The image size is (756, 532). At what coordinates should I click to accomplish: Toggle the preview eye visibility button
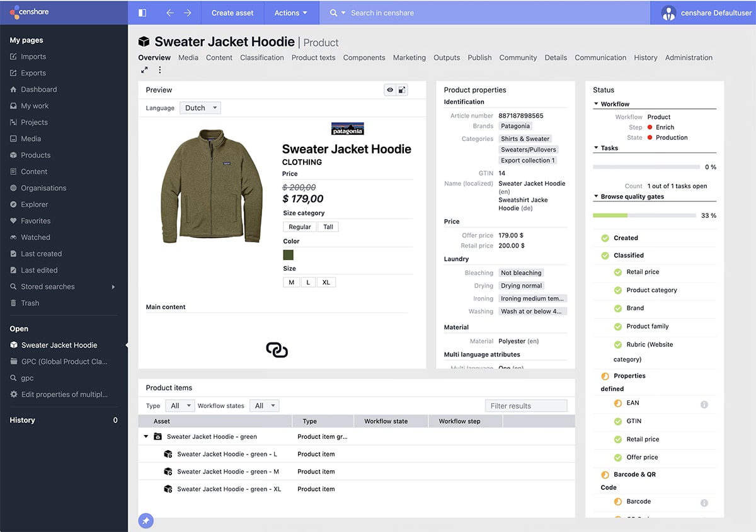point(390,90)
